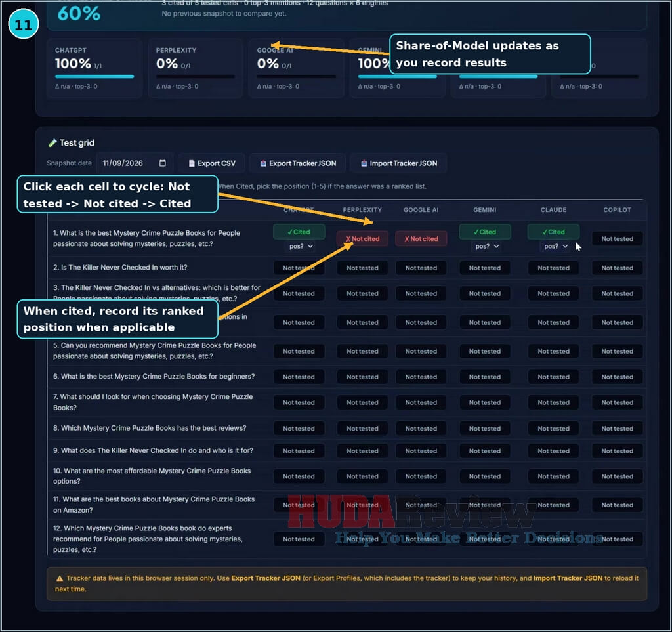The image size is (672, 632).
Task: Click Perplexity Not tested for question 7
Action: [362, 402]
